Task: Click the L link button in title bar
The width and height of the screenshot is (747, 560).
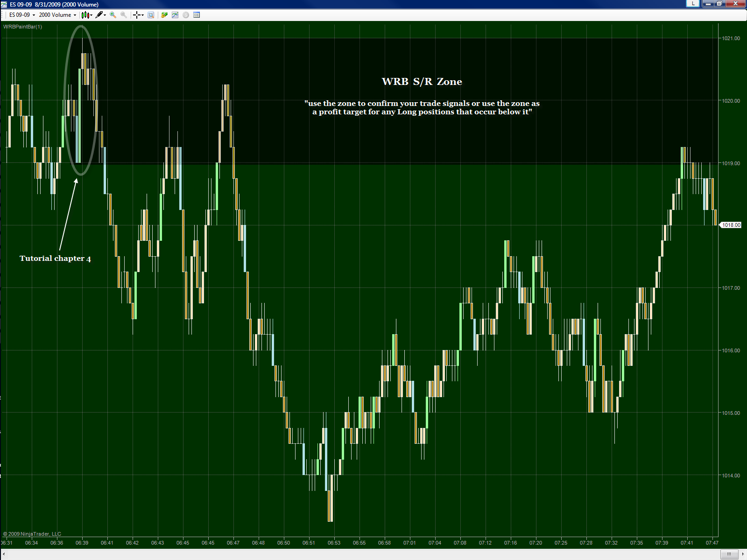Action: click(x=693, y=4)
